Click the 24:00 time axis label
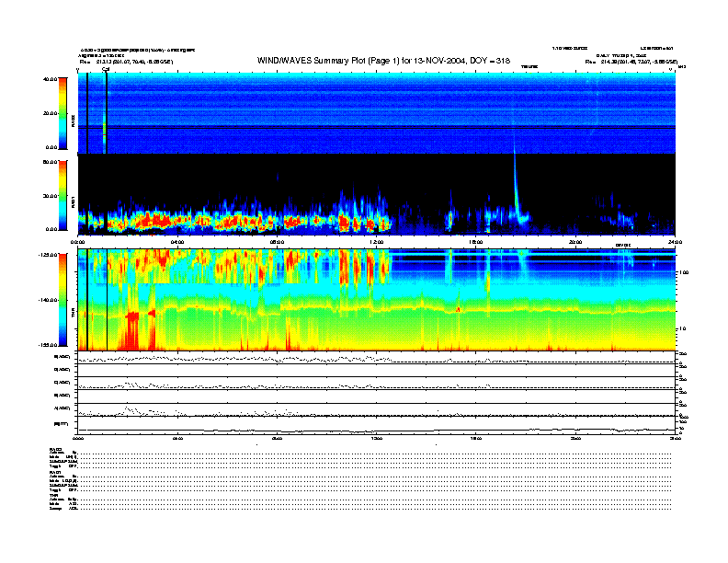This screenshot has height=563, width=728. click(673, 241)
